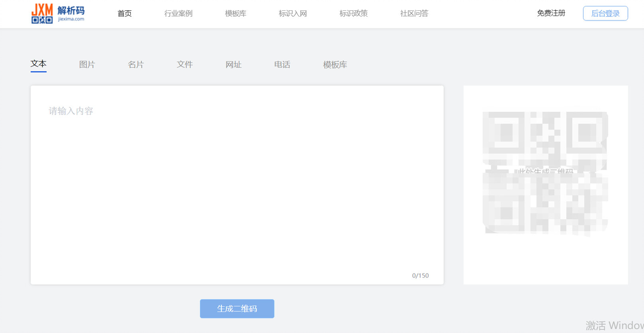Viewport: 644px width, 333px height.
Task: Switch to the 电话 tab
Action: (x=282, y=64)
